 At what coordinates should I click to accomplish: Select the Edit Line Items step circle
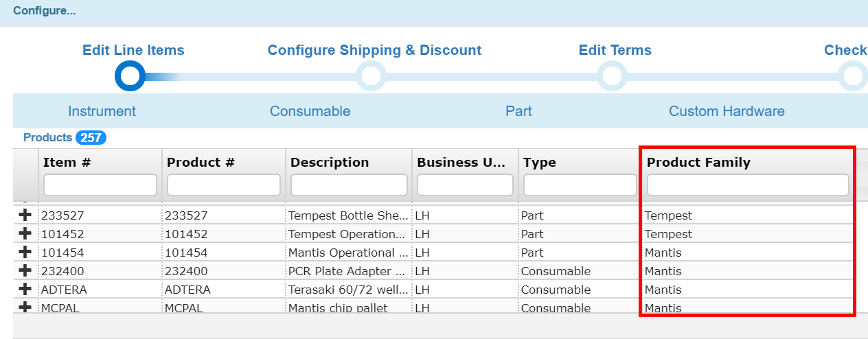[x=130, y=75]
